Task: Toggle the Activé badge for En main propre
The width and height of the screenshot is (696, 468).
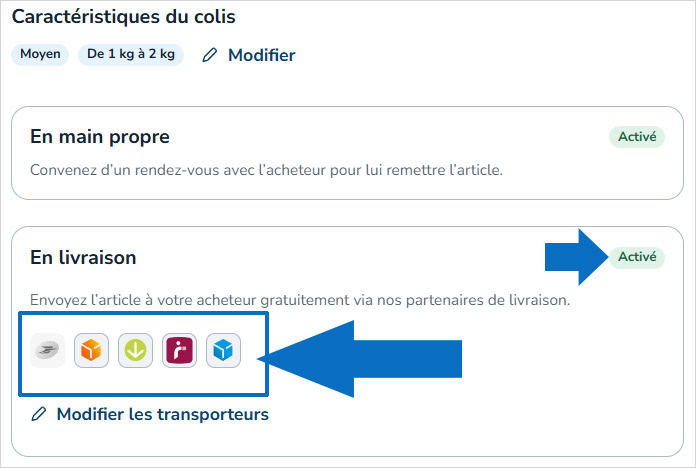Action: [x=636, y=137]
